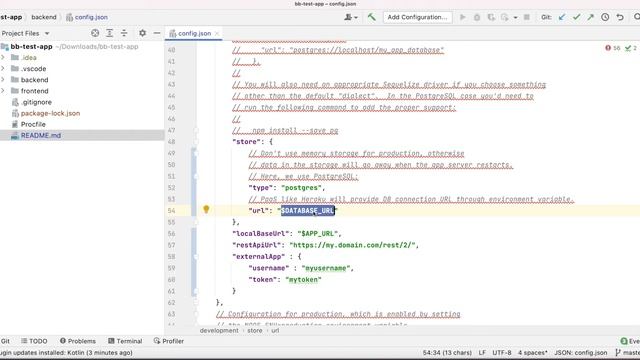Click the Search Everywhere magnifier icon
This screenshot has height=360, width=640.
coord(636,17)
